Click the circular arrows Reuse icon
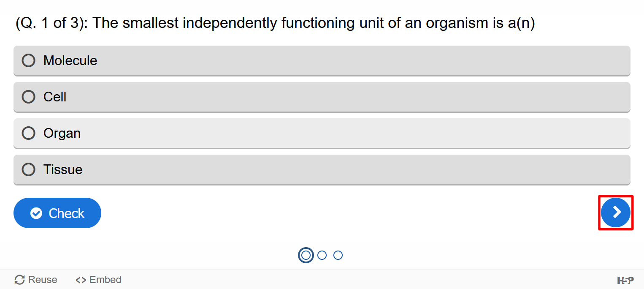This screenshot has height=289, width=644. [x=19, y=280]
